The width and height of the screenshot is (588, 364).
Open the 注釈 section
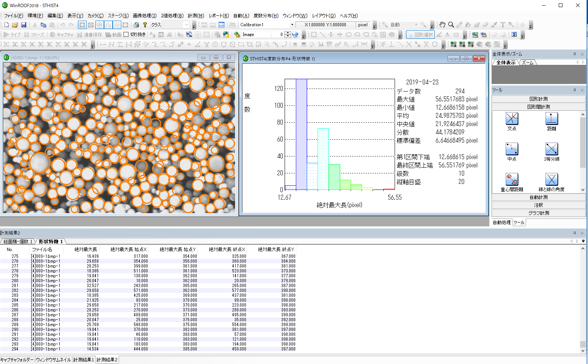tap(538, 205)
